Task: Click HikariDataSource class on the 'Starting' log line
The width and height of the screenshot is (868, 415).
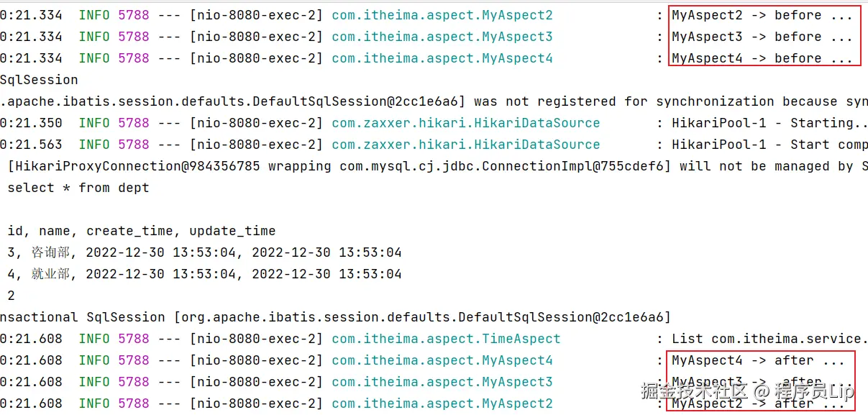Action: (x=465, y=123)
